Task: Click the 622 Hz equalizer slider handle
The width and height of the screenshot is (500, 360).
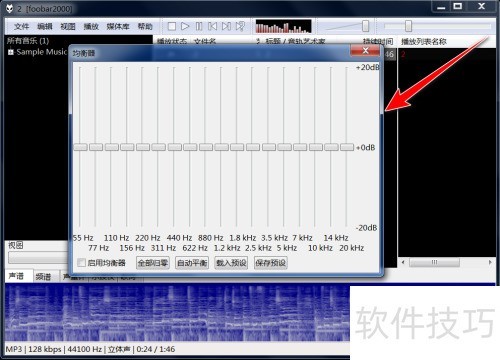Action: tap(190, 147)
